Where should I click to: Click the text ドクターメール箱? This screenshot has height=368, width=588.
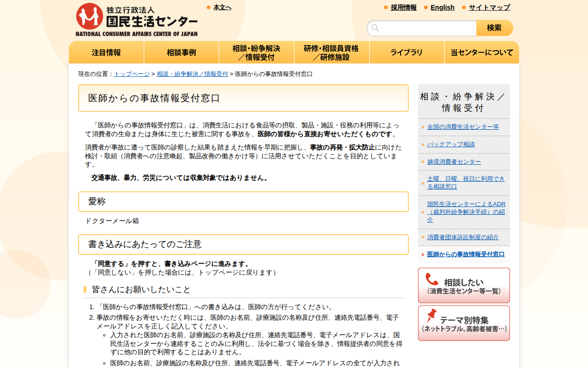click(112, 221)
